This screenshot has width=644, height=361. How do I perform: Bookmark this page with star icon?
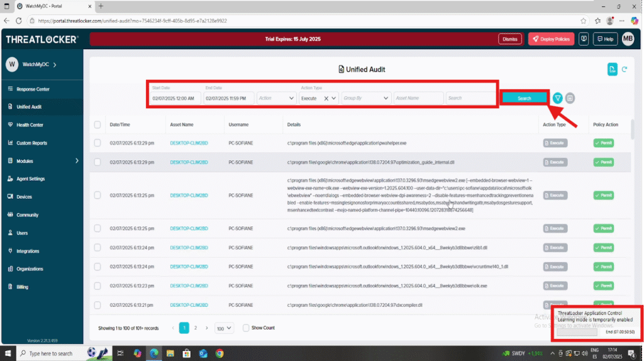[583, 21]
